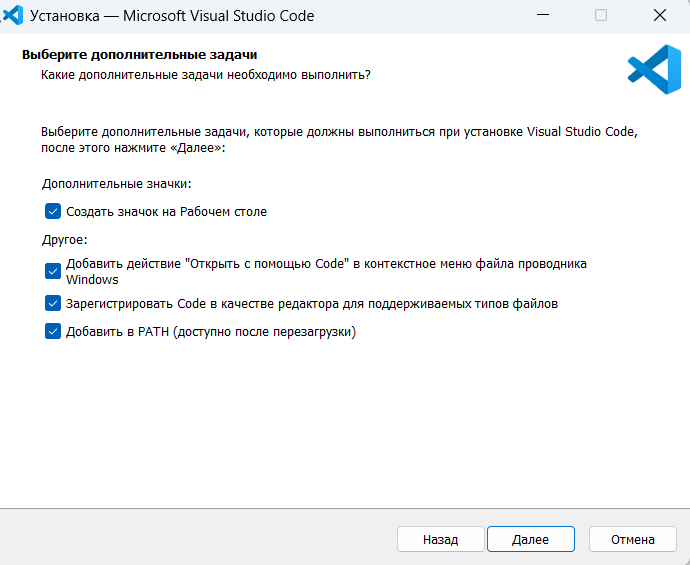The image size is (690, 565).
Task: Click the "Добавить действие" context menu label text
Action: (326, 271)
